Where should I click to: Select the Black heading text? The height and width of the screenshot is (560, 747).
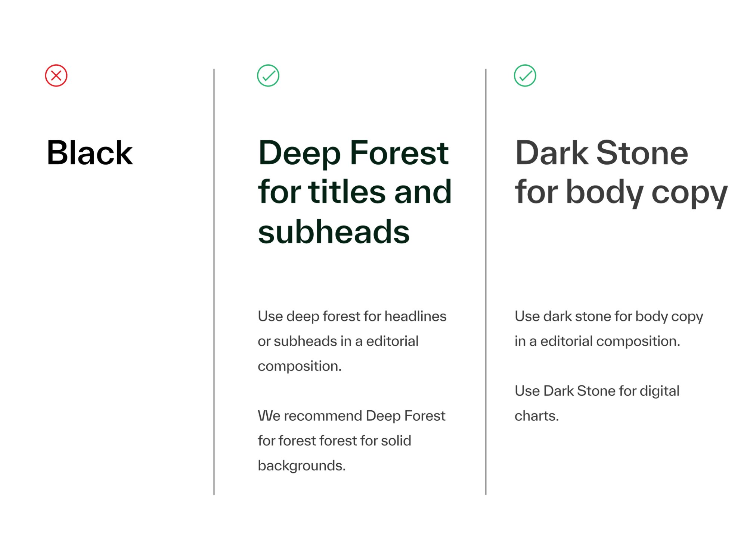click(x=90, y=153)
